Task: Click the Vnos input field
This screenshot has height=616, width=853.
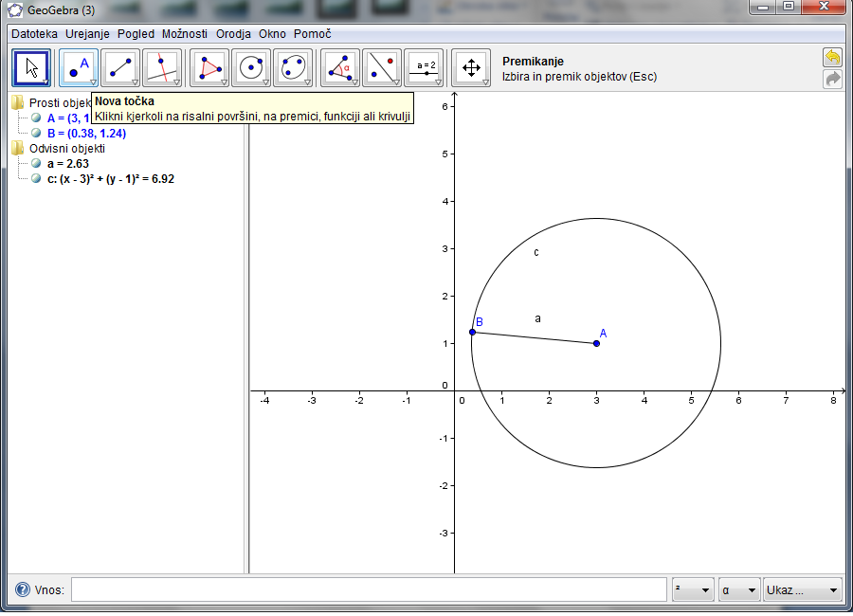Action: coord(368,589)
